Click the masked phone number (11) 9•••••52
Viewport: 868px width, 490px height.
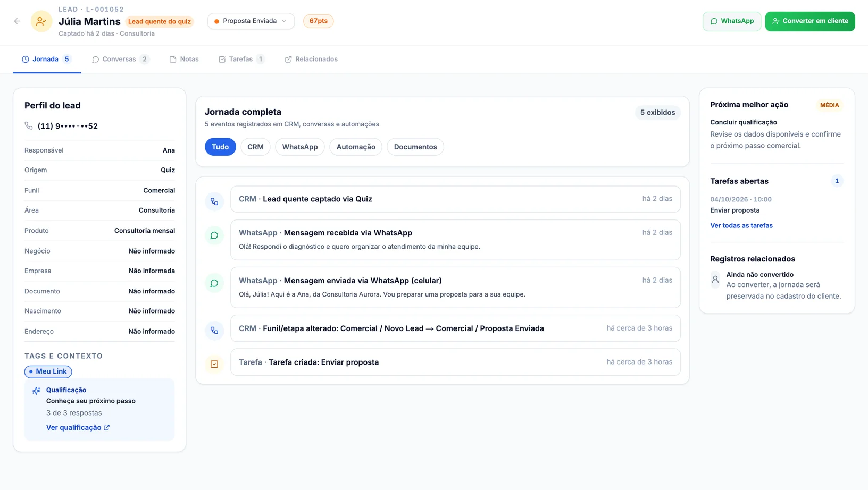(x=68, y=126)
